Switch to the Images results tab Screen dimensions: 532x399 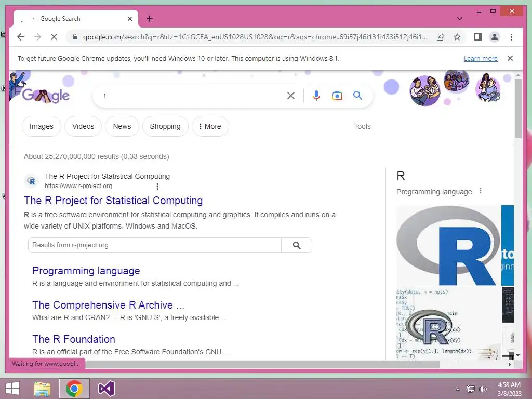[x=42, y=126]
